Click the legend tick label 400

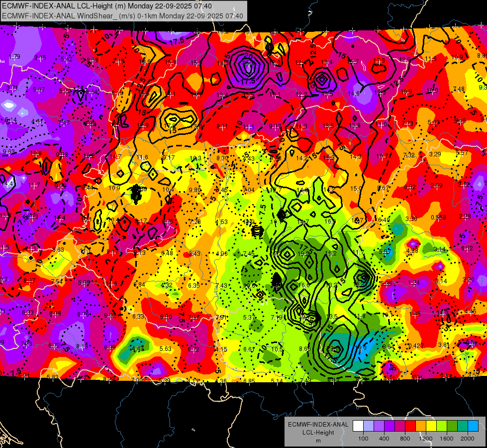pos(384,439)
